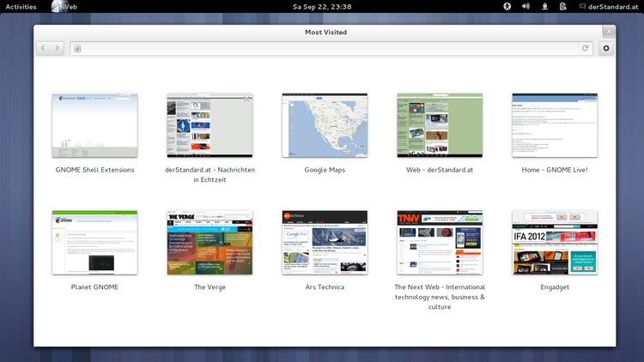644x362 pixels.
Task: Open the network status icon
Action: point(546,6)
